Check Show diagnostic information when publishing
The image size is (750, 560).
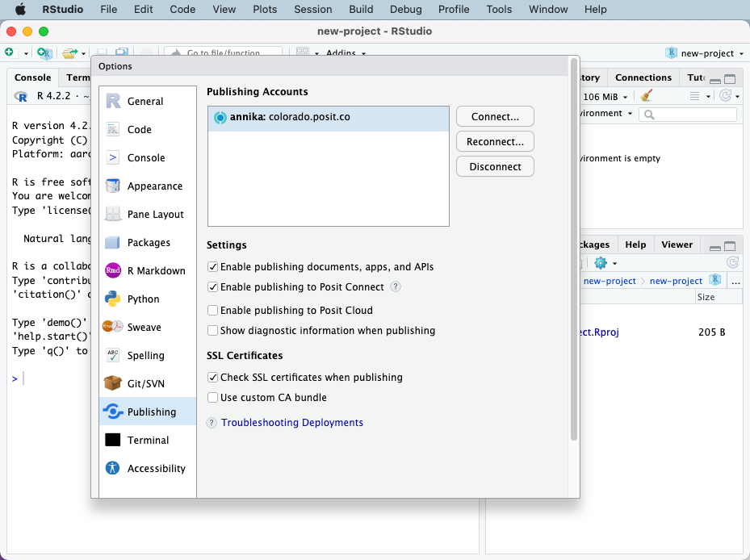pyautogui.click(x=213, y=331)
